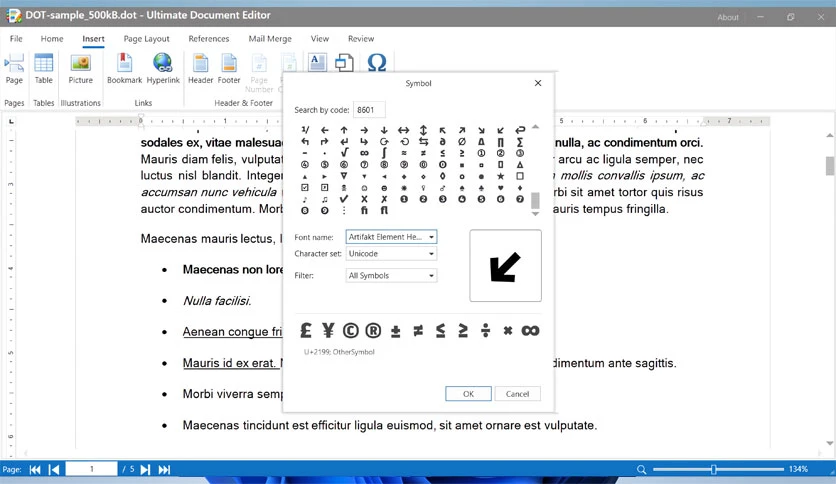Go to next page in status bar
This screenshot has width=836, height=484.
click(145, 470)
